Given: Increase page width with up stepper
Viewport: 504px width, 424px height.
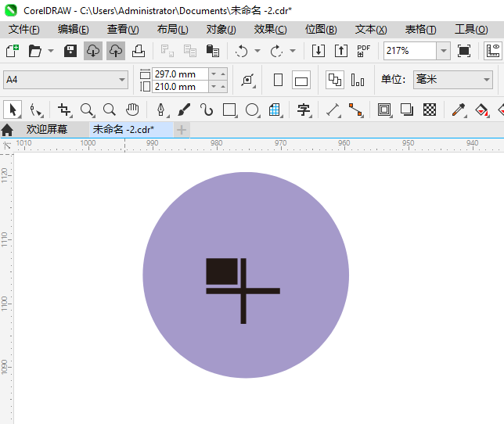Looking at the screenshot, I should 223,74.
